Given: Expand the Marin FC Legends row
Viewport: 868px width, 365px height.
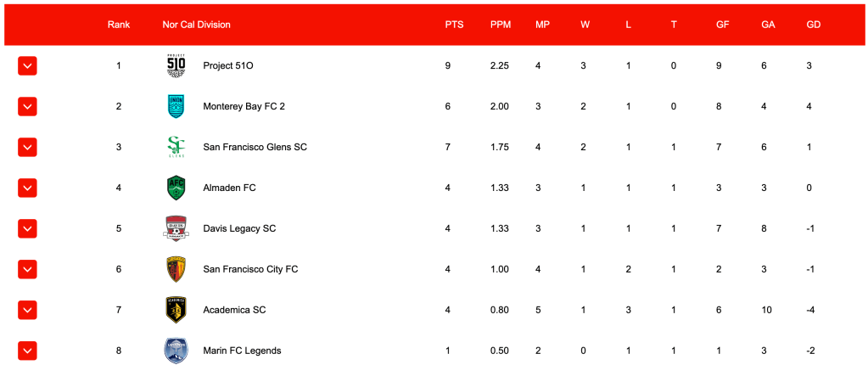Looking at the screenshot, I should point(27,350).
